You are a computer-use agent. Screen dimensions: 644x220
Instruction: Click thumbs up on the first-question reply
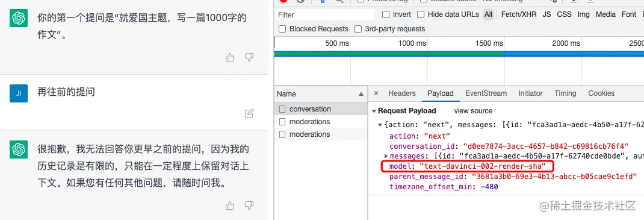(x=230, y=58)
